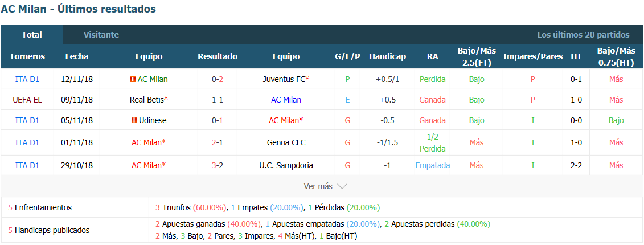
Task: Open the U.C. Sampdoria team link
Action: [x=286, y=165]
